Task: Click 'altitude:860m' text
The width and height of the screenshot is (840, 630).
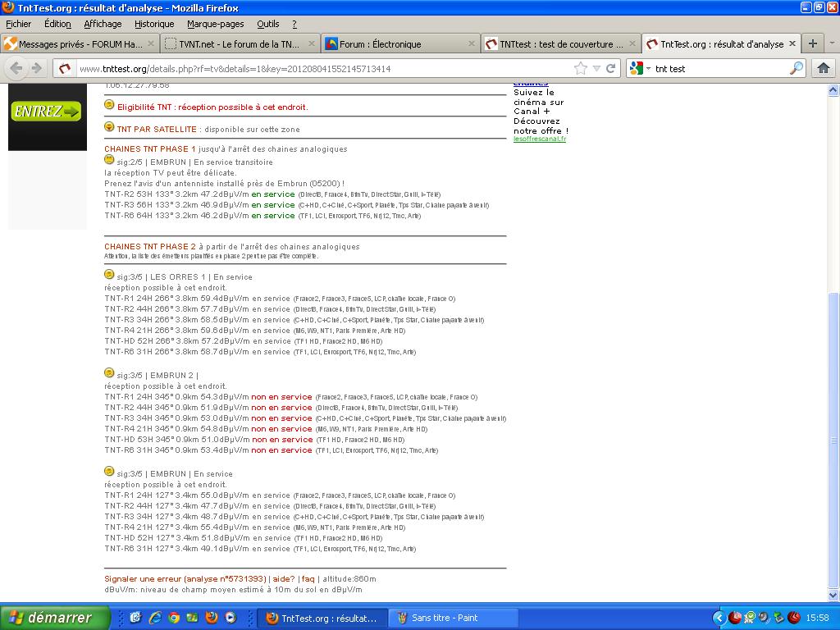Action: [349, 579]
